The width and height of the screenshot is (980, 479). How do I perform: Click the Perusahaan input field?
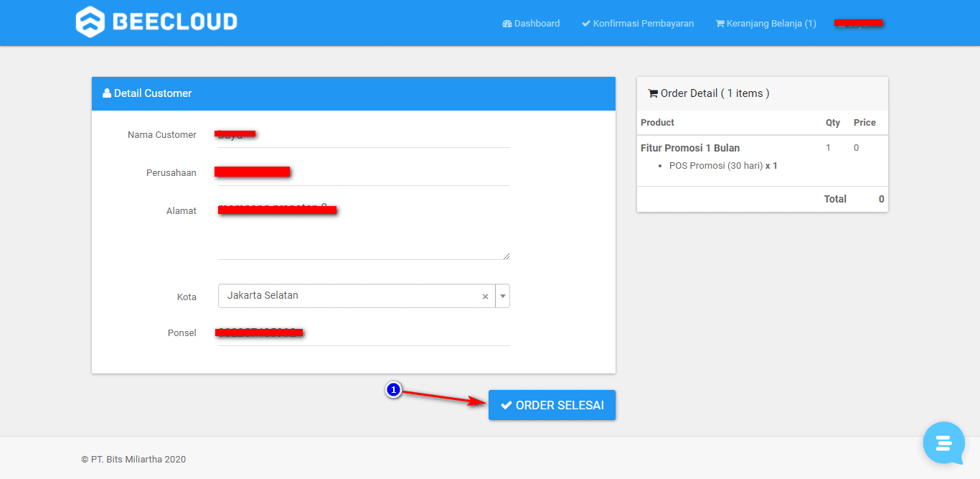point(364,173)
